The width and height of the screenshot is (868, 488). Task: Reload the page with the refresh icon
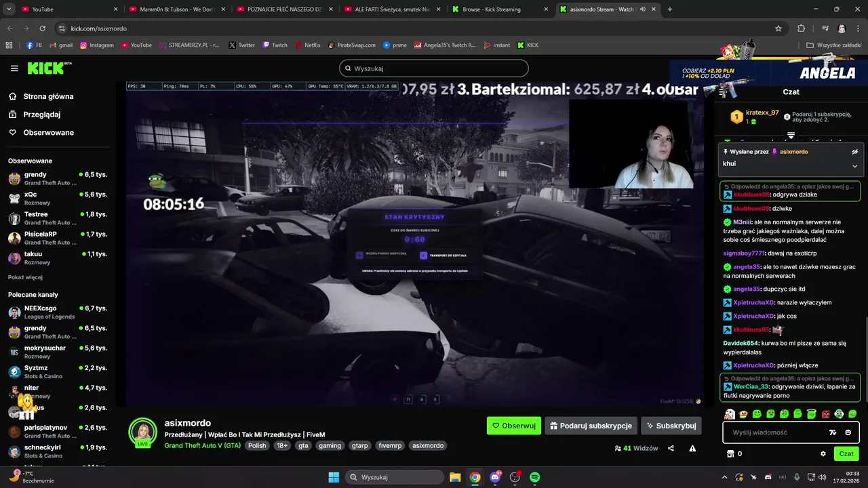coord(42,28)
